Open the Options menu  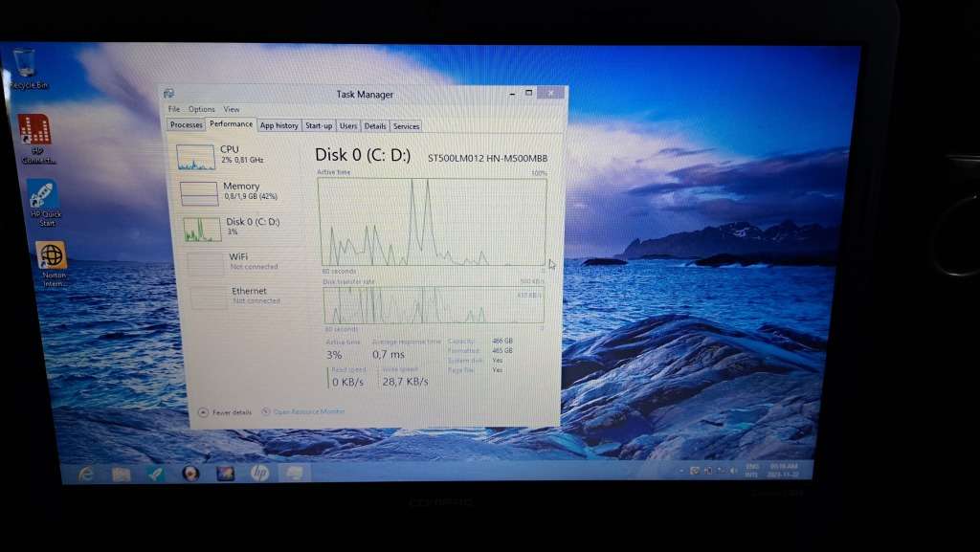[203, 108]
